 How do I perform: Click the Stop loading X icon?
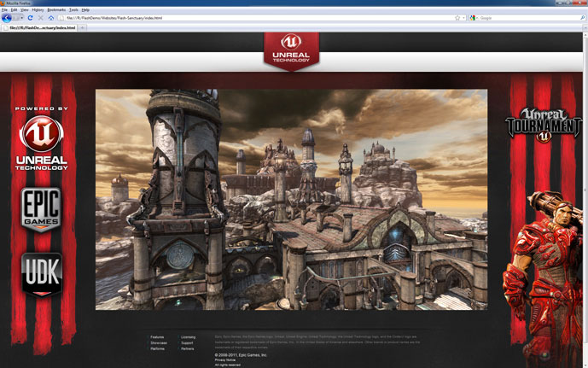[x=40, y=17]
